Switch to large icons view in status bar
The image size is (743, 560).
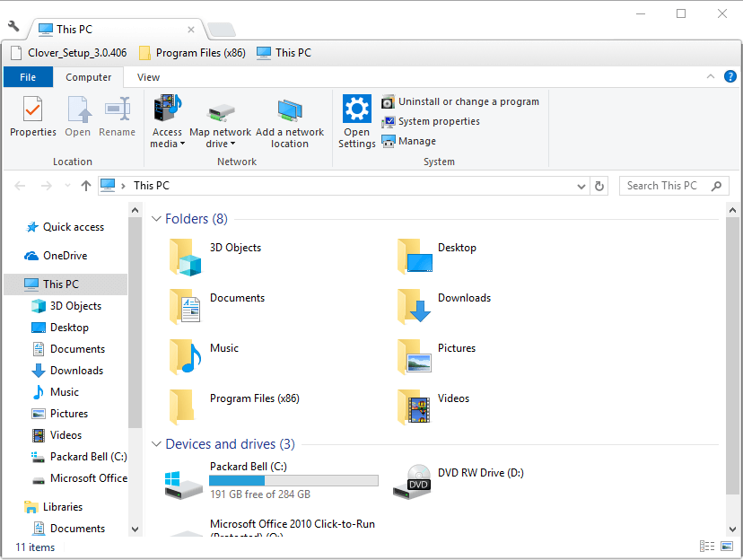[x=726, y=547]
